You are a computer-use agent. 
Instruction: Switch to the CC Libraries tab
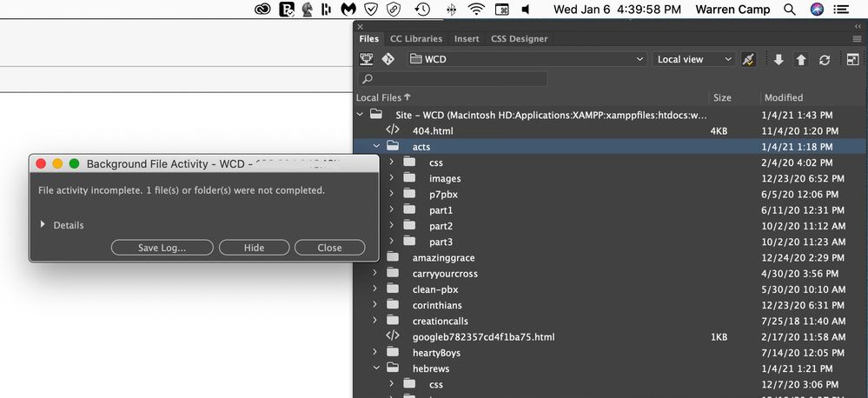point(416,39)
